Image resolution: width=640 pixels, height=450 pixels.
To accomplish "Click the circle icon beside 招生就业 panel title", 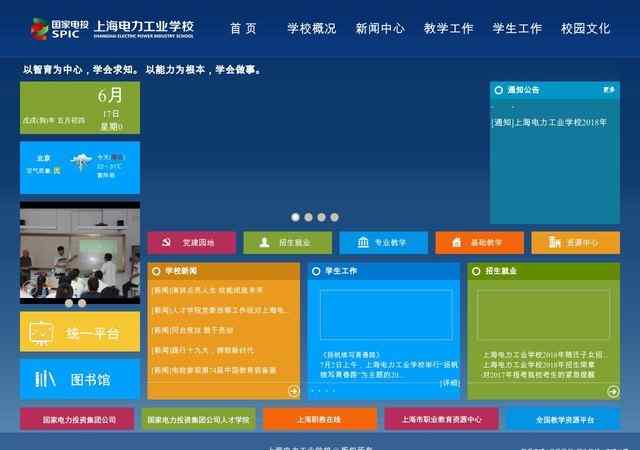I will pyautogui.click(x=476, y=271).
